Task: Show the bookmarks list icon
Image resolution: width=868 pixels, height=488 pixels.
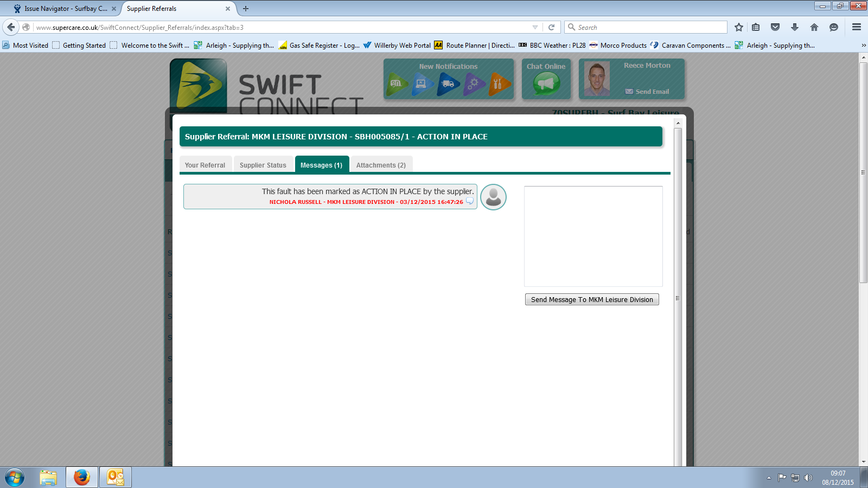Action: [756, 27]
